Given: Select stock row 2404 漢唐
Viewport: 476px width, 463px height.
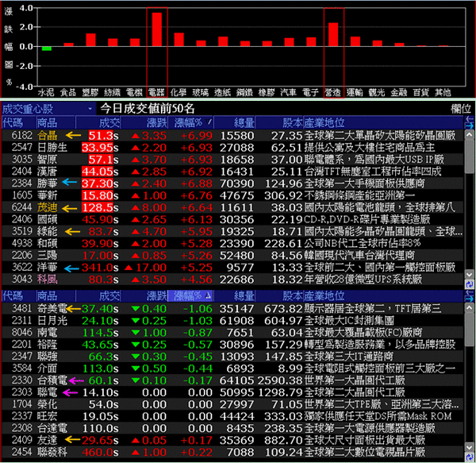Looking at the screenshot, I should coord(232,172).
